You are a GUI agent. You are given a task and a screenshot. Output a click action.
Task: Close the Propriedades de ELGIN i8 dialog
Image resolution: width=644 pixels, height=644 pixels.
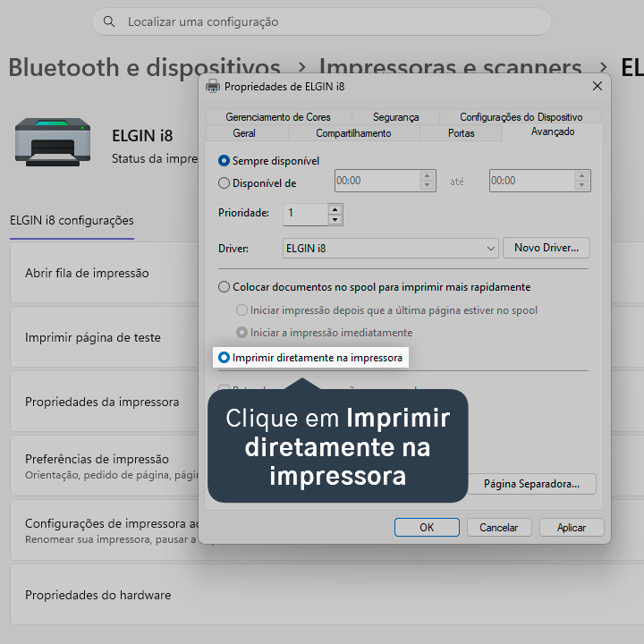597,86
